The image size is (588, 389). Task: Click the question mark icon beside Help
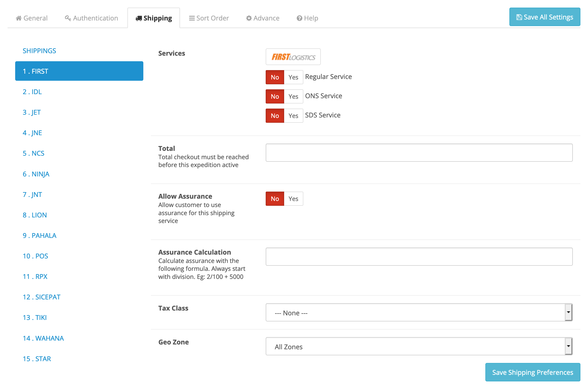coord(300,18)
